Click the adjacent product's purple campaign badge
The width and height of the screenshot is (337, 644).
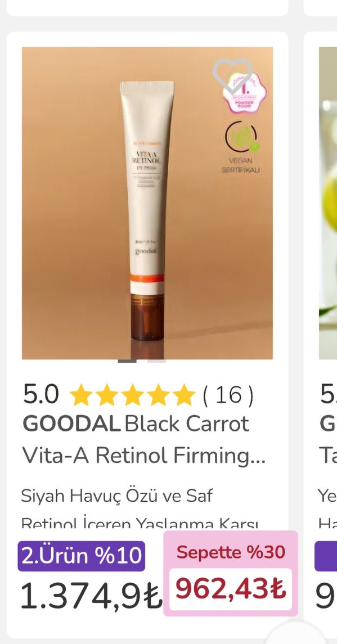click(326, 556)
